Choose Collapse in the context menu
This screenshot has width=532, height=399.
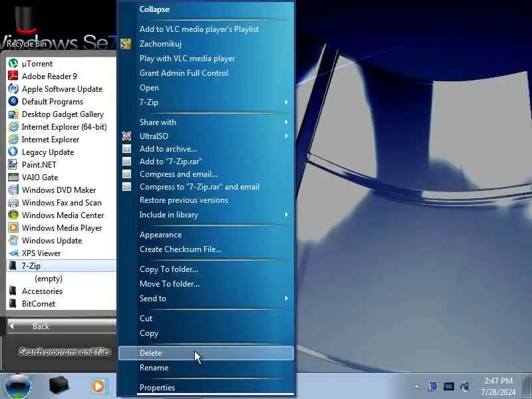click(x=206, y=9)
